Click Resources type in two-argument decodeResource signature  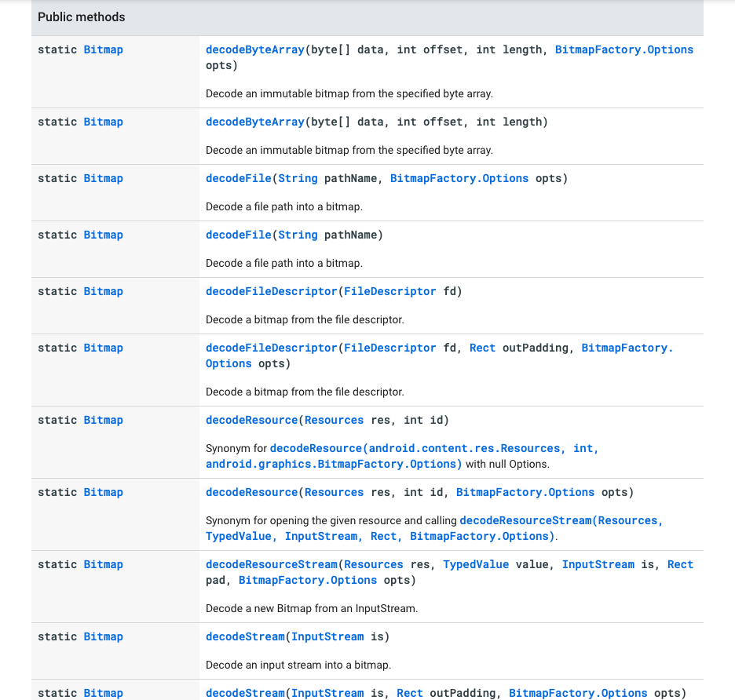(334, 421)
